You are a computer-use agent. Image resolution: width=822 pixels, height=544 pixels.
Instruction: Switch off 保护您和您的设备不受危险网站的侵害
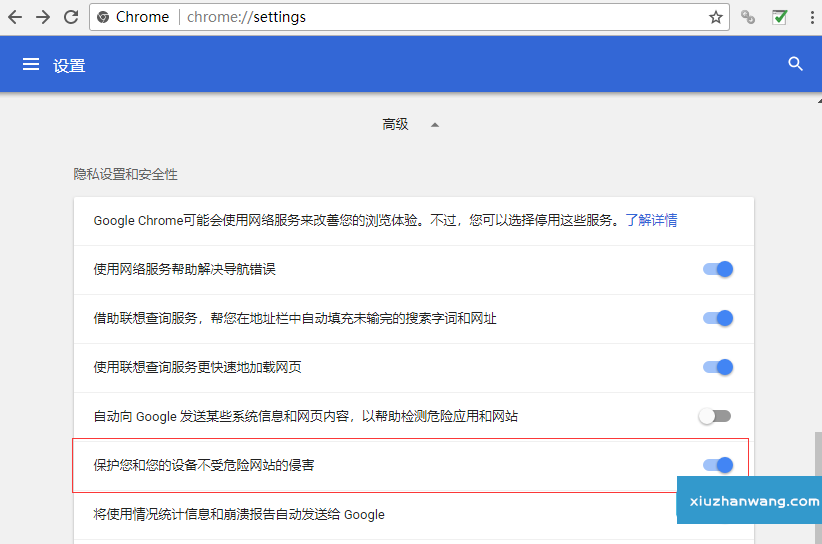[718, 465]
